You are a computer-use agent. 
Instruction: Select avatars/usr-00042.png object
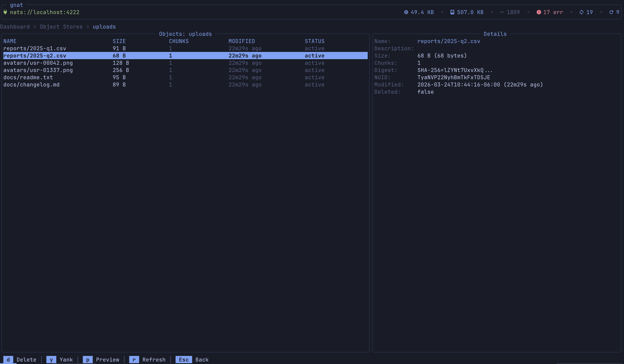coord(38,63)
